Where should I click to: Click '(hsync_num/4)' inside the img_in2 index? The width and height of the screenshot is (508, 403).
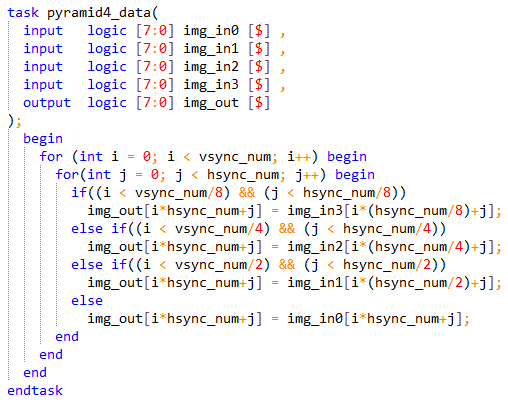coord(419,247)
